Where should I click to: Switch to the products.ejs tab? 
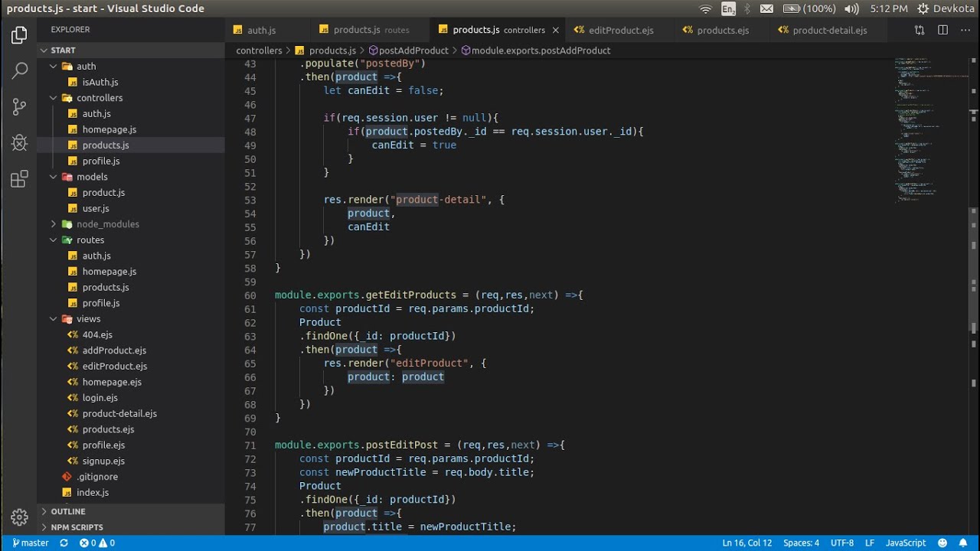pos(723,30)
